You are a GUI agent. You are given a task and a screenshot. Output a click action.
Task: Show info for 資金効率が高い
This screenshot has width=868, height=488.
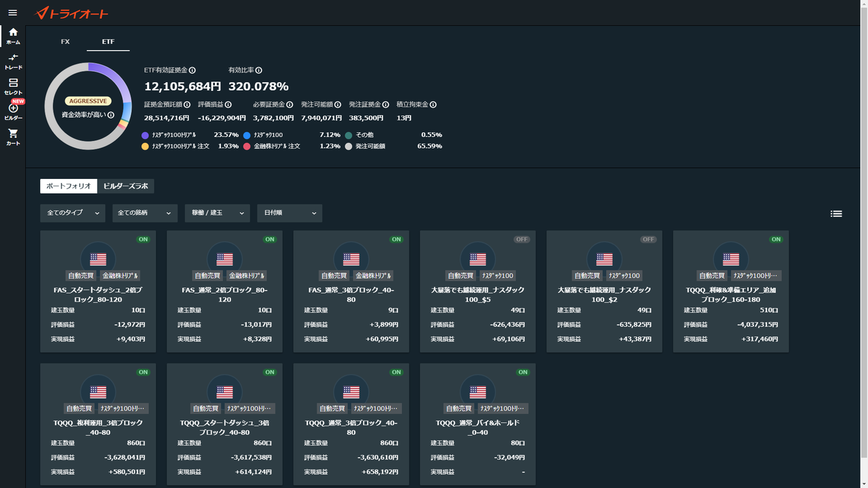[x=111, y=115]
